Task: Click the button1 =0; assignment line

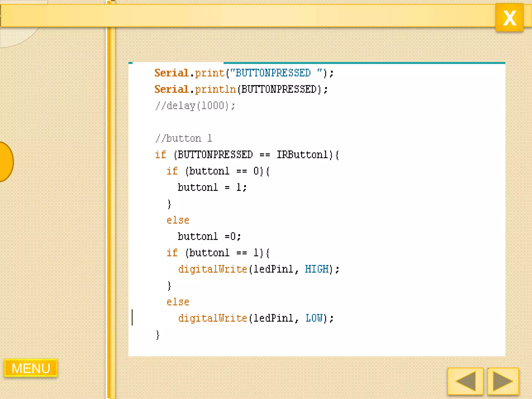Action: click(209, 237)
